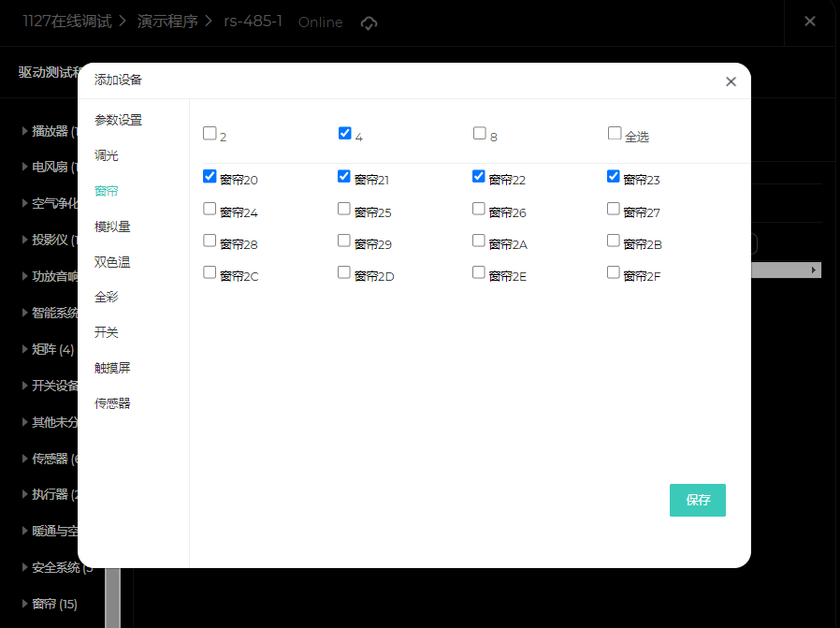This screenshot has height=628, width=840.
Task: Select the 传感器 tab in the dialog
Action: pos(112,403)
